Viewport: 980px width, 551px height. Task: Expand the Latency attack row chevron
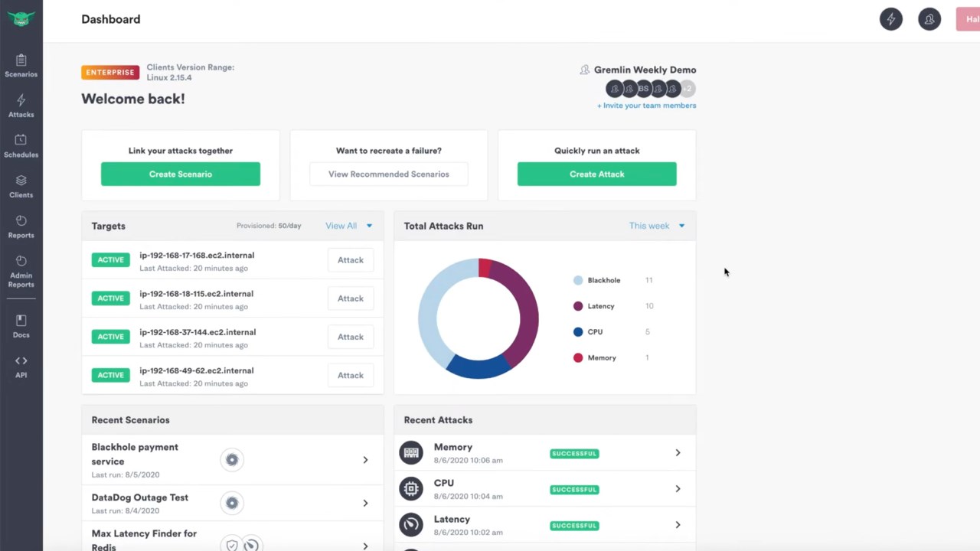click(x=678, y=525)
